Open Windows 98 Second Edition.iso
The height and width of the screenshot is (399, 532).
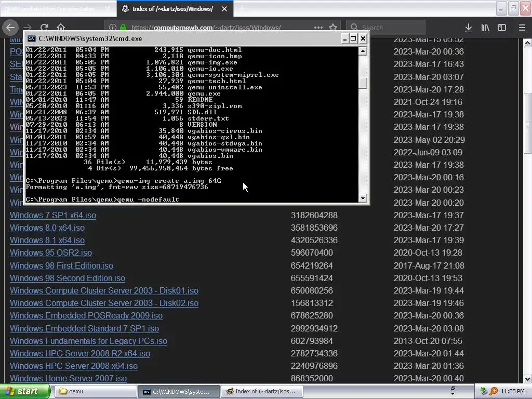[x=68, y=278]
